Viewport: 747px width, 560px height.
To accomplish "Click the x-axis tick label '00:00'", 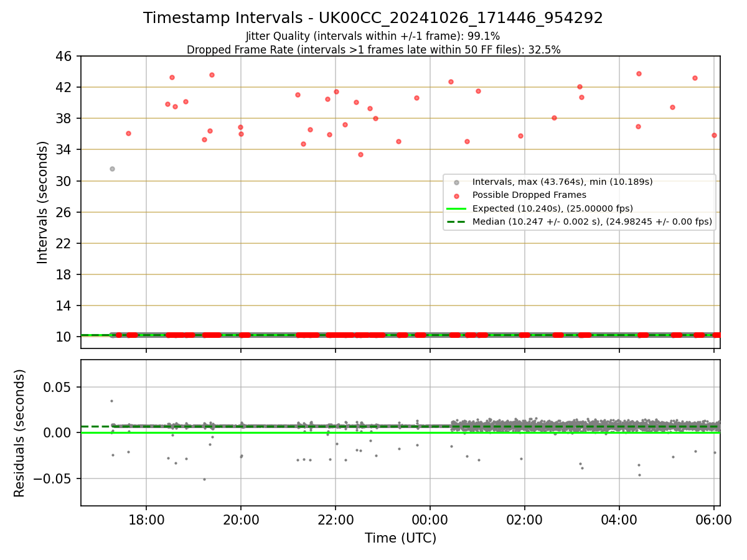I will pos(430,520).
